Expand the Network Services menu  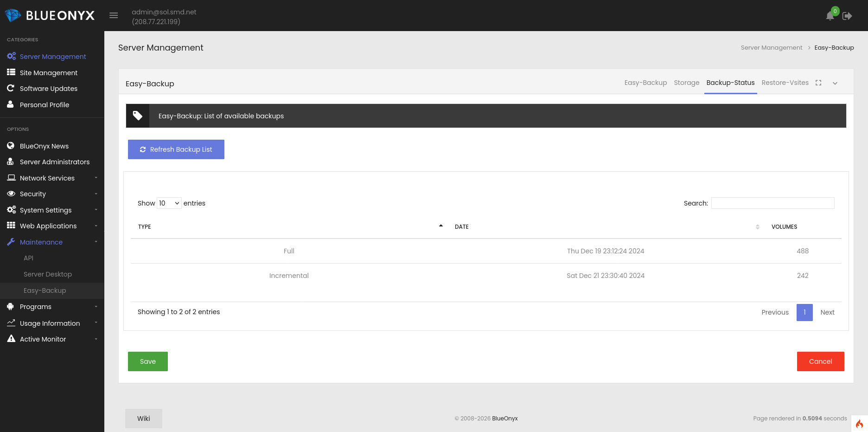[47, 178]
